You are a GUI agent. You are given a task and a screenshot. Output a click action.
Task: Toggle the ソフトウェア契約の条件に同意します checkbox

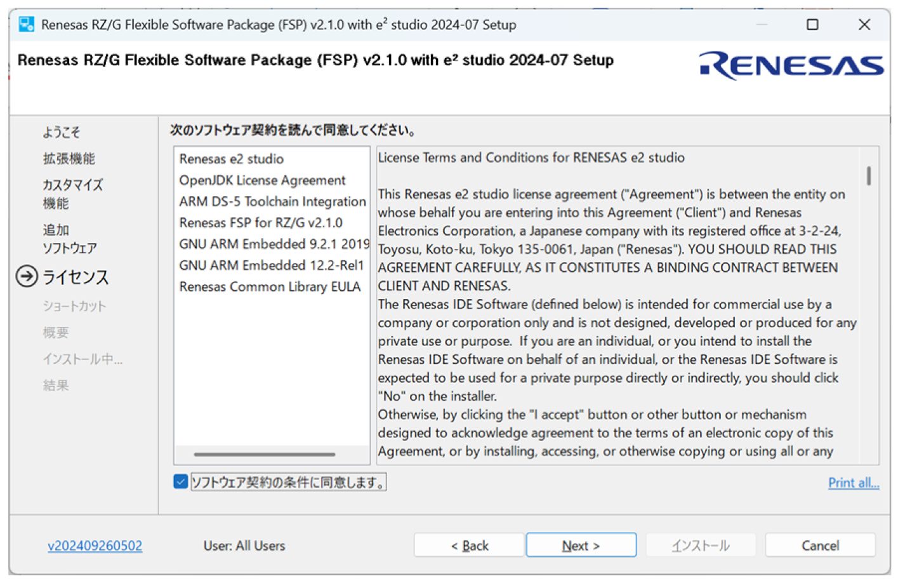pos(180,482)
